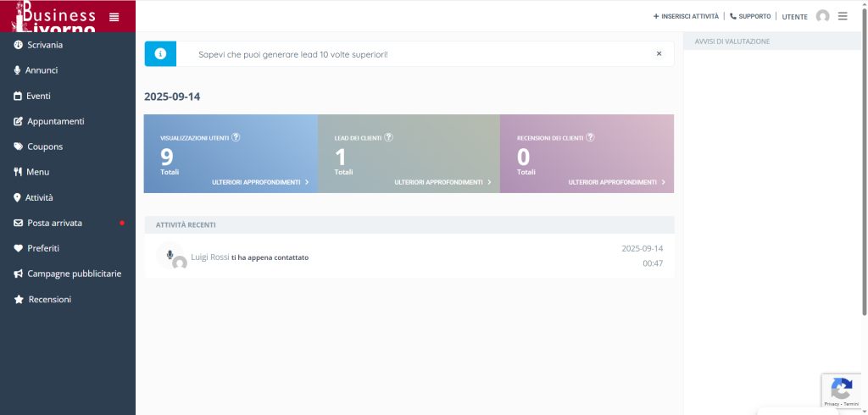This screenshot has height=415, width=868.
Task: Click the blue info icon in banner
Action: [160, 53]
